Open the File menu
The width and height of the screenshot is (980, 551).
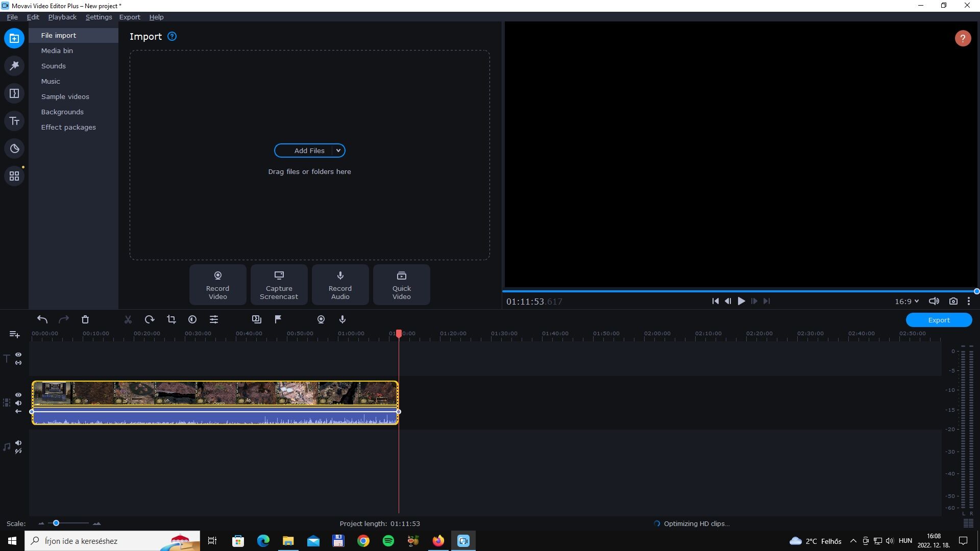coord(12,17)
